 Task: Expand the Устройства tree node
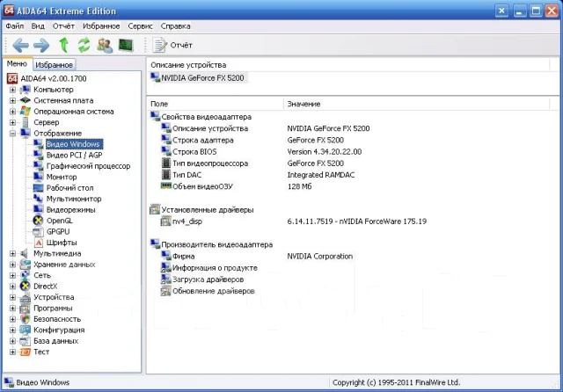pos(12,297)
